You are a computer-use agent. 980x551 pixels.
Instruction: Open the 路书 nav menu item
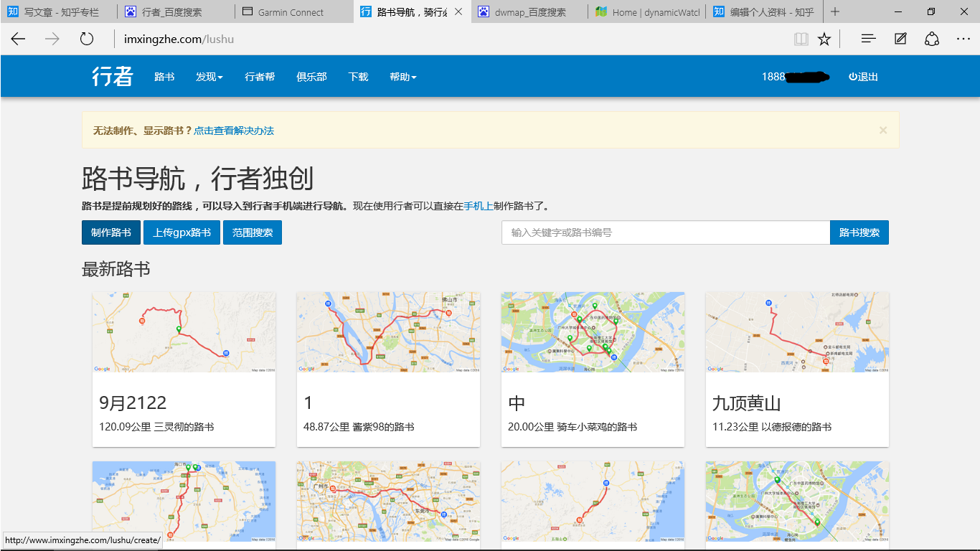click(x=164, y=77)
